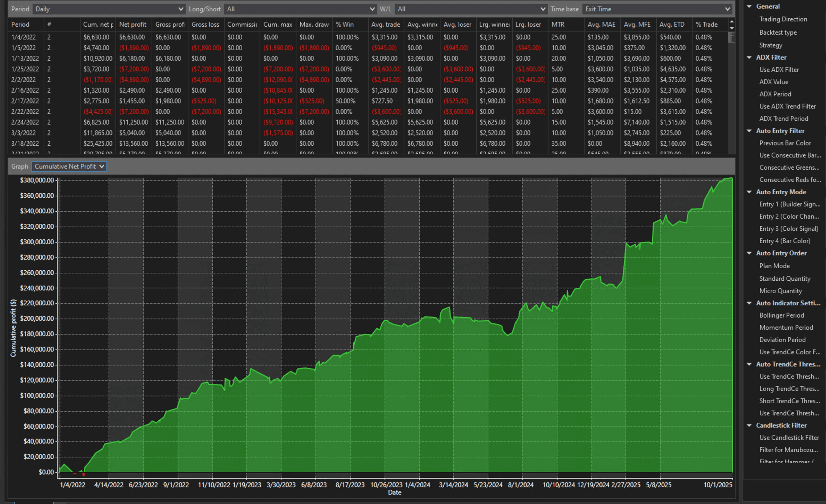The image size is (826, 504).
Task: Click the table scrollbar down arrow
Action: coord(732,28)
